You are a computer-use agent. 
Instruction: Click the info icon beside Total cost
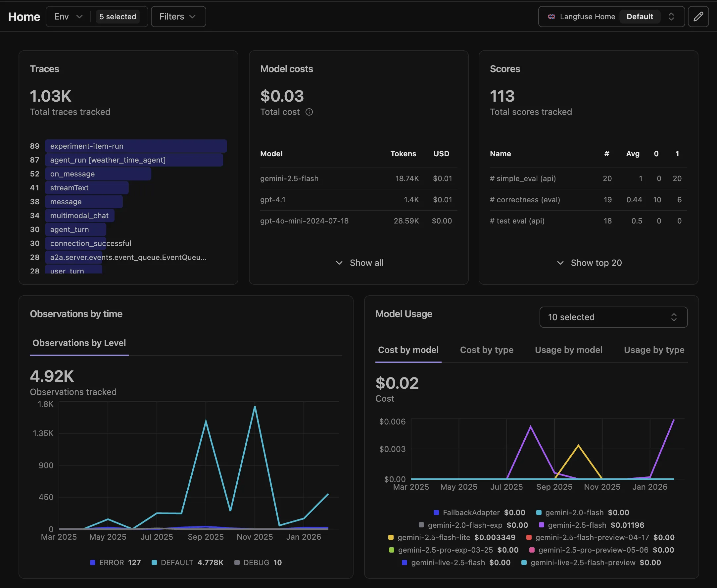pyautogui.click(x=309, y=112)
